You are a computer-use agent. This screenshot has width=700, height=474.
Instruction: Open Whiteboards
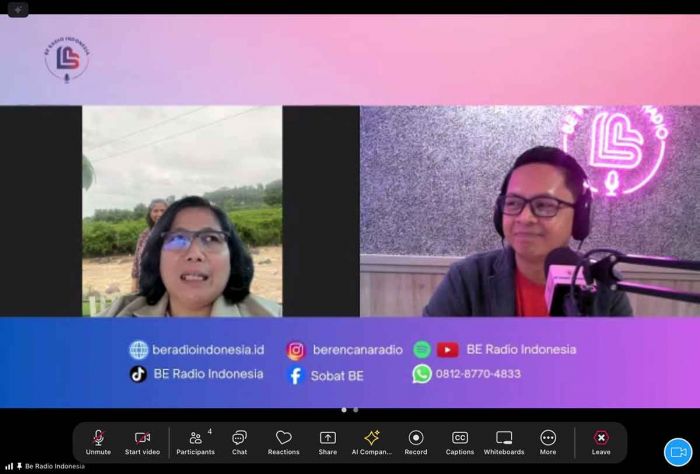click(x=504, y=442)
